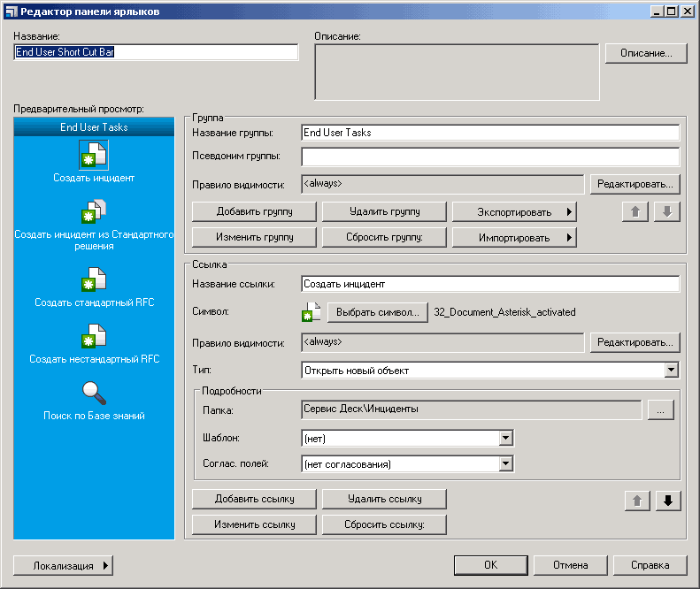Click the 'Предварительный просмотр:' label
Viewport: 700px width, 589px height.
[79, 109]
